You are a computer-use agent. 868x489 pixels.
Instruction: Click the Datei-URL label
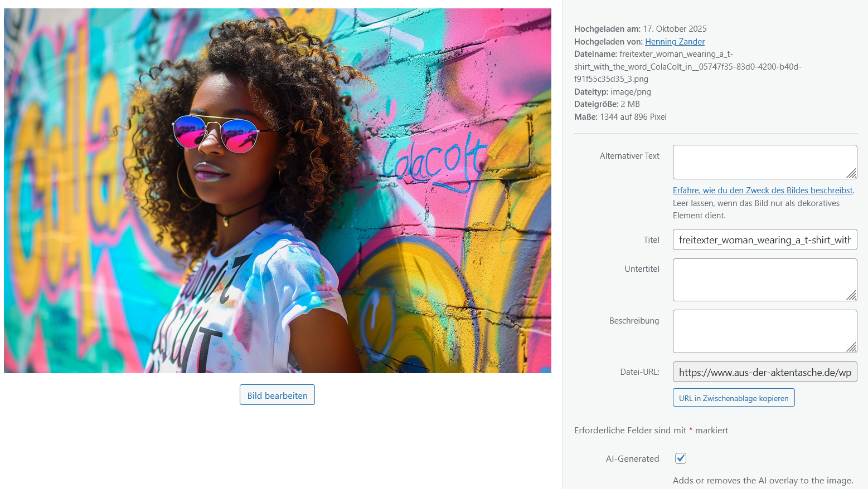(x=639, y=372)
